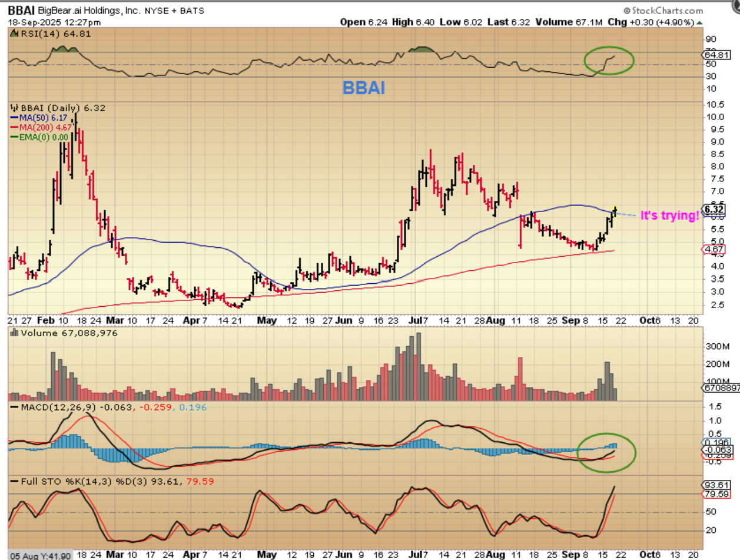
Task: Click the 20 level on the Stochastic axis
Action: pos(712,529)
